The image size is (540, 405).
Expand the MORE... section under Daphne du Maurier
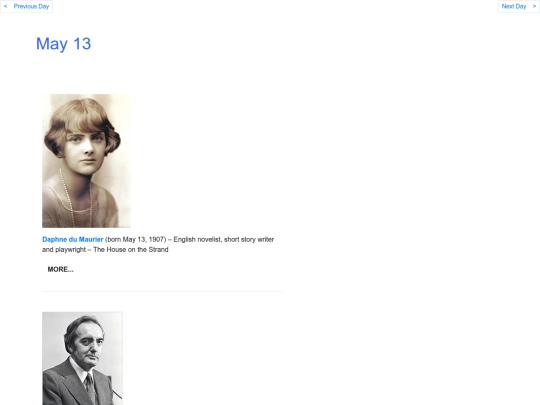click(x=60, y=269)
